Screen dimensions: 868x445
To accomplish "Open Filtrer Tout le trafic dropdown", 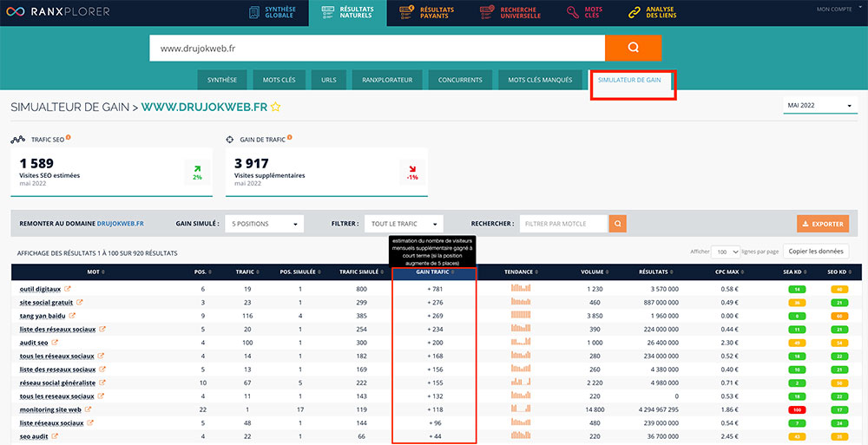I will tap(404, 224).
